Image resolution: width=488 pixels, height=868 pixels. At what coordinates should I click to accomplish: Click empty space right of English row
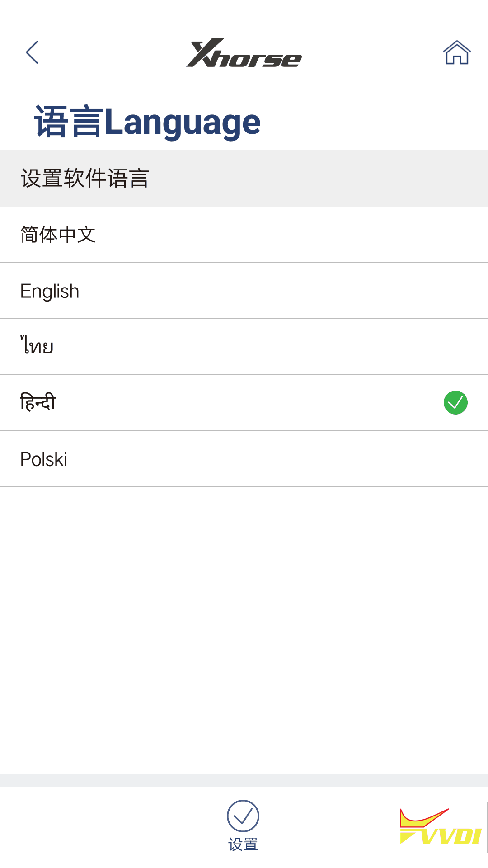tap(316, 291)
